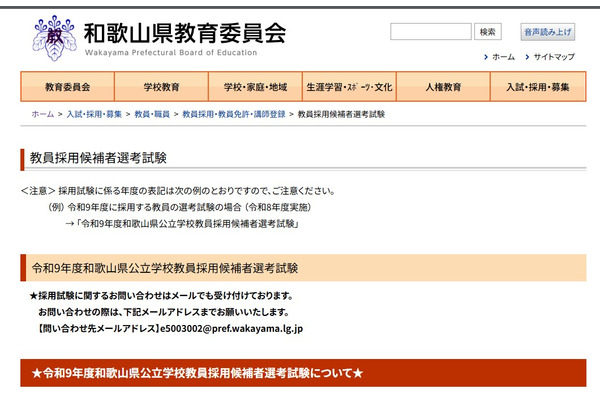
Task: Open the 人権教育 navigation tab
Action: [443, 87]
